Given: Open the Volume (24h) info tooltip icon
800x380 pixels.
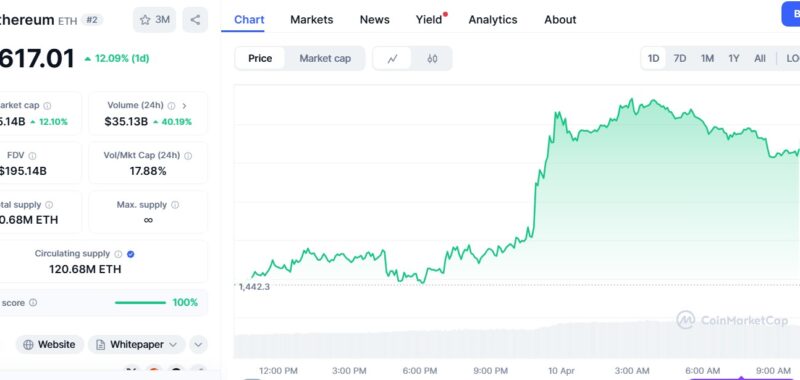Looking at the screenshot, I should [x=171, y=106].
